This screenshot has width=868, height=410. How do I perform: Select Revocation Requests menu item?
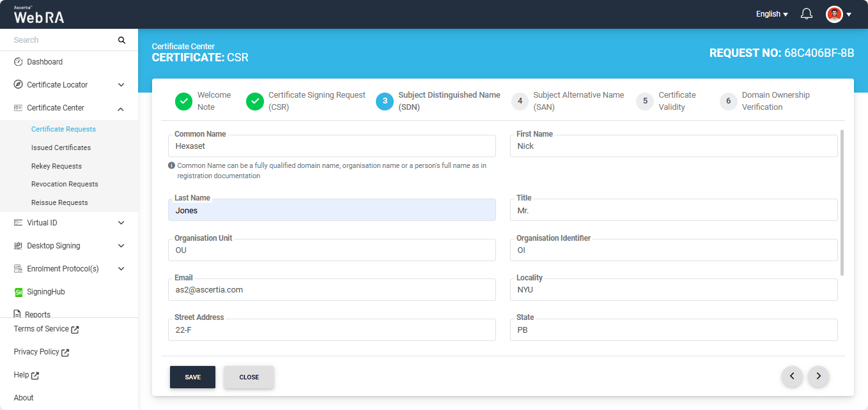tap(65, 184)
